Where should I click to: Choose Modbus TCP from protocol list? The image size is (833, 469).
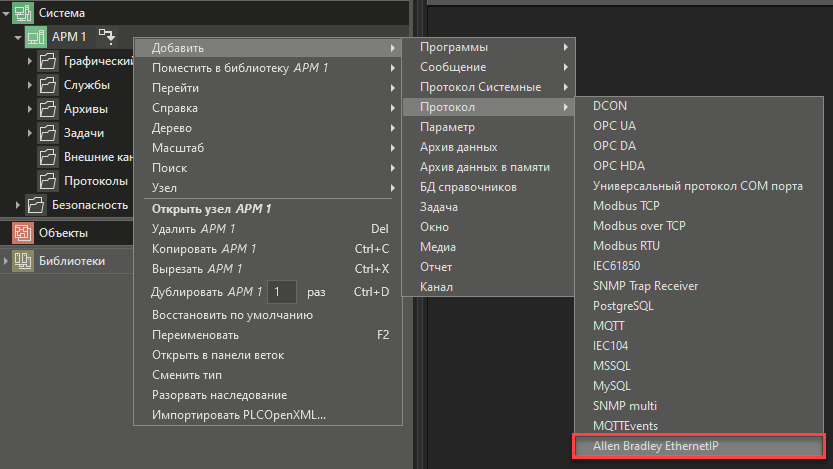626,205
